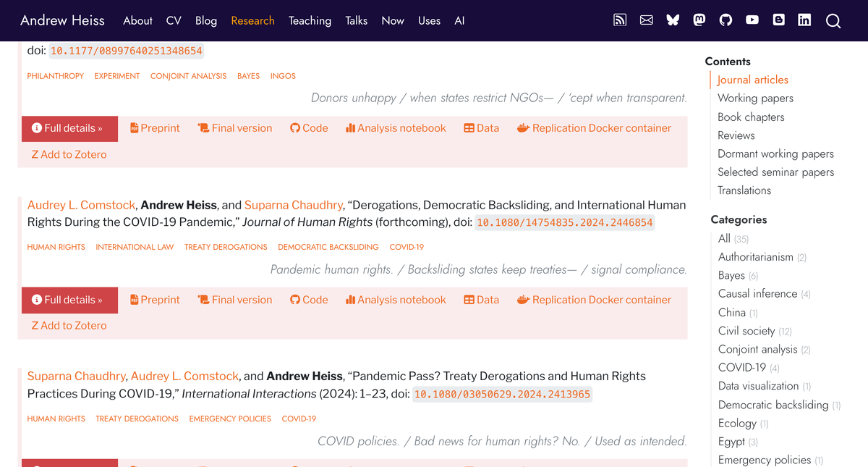This screenshot has height=467, width=868.
Task: Open DOI 10.1080/03050629.2024.2413965
Action: (x=502, y=394)
